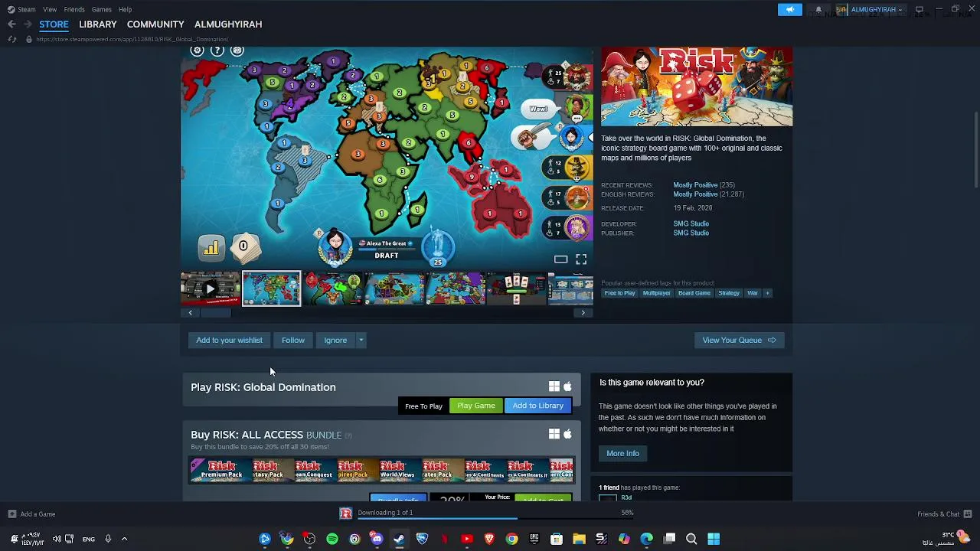Play the trailer video thumbnail

(211, 289)
